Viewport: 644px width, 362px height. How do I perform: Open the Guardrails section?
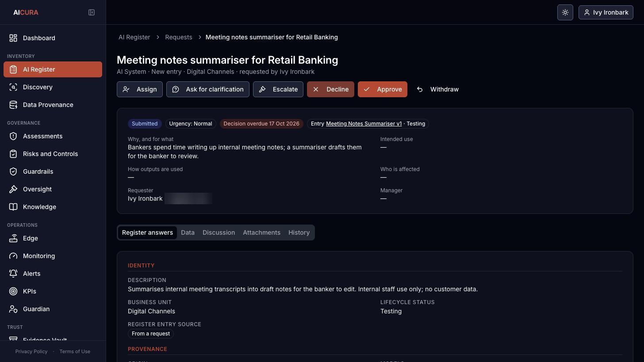point(53,171)
